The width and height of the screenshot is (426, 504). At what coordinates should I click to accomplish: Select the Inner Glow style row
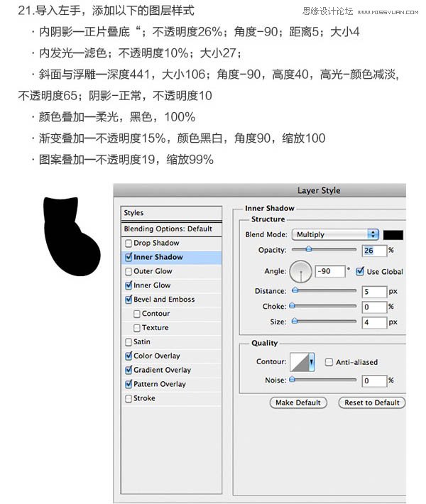(x=171, y=285)
